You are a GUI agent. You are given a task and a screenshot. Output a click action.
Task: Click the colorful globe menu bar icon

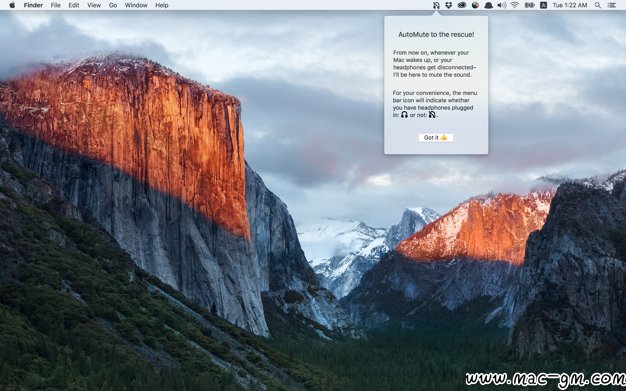[x=475, y=5]
